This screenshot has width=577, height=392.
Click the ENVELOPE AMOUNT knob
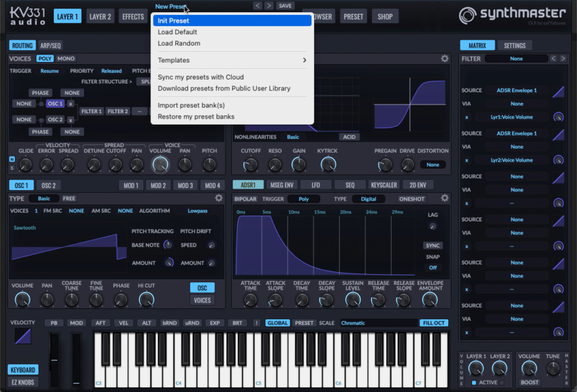pyautogui.click(x=429, y=300)
